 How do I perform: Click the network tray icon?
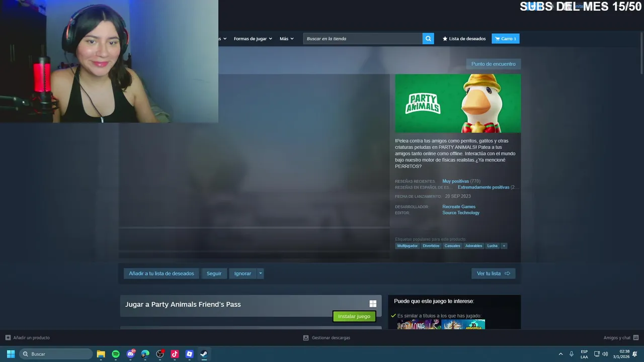pyautogui.click(x=597, y=354)
